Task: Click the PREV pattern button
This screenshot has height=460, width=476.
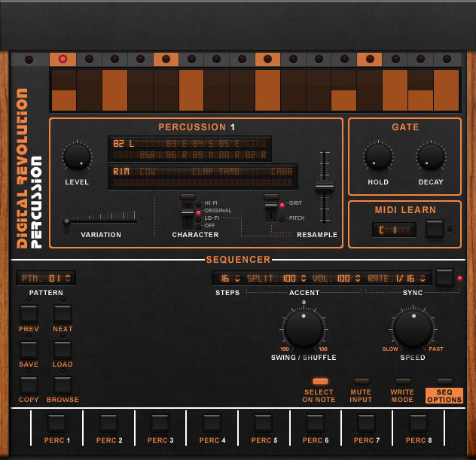Action: pyautogui.click(x=29, y=314)
